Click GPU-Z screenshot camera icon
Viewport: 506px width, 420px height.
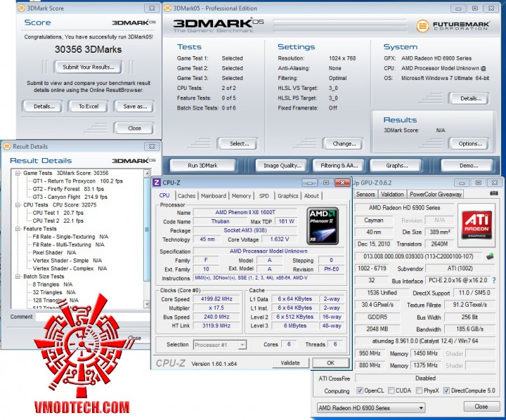(494, 193)
